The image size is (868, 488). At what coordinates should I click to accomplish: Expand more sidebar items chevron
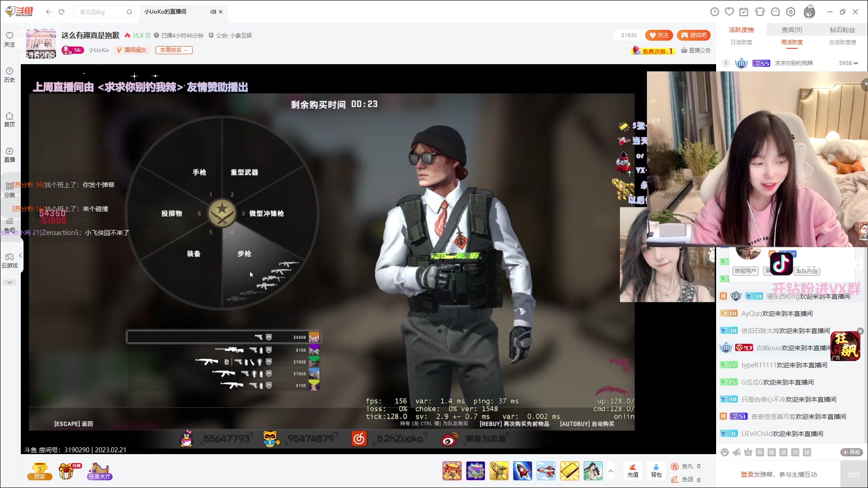coord(9,282)
